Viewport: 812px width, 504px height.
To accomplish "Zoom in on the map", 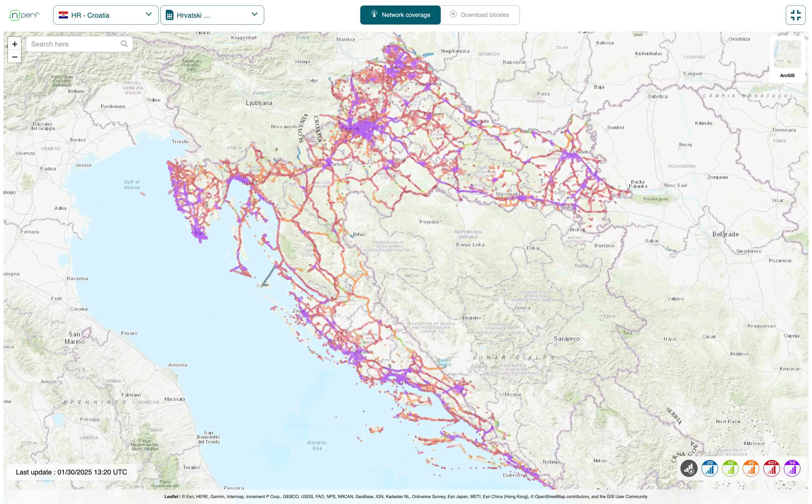I will coord(15,44).
